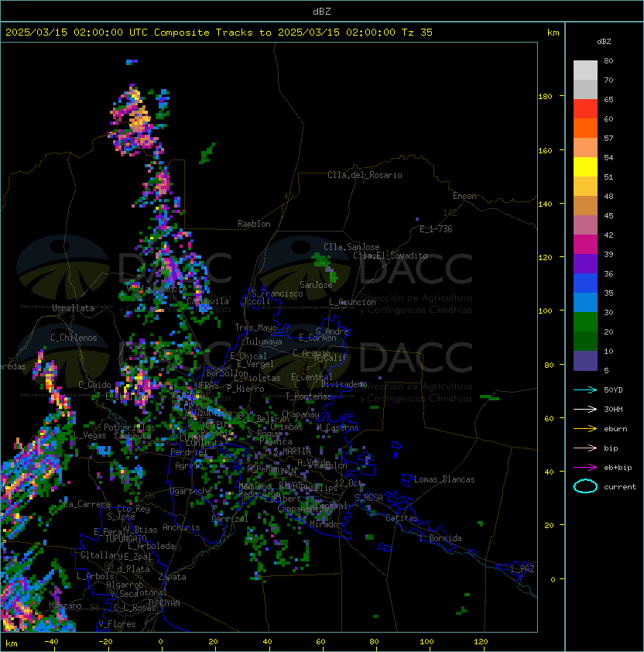Click the '120' km tick on the bottom axis

tap(481, 642)
